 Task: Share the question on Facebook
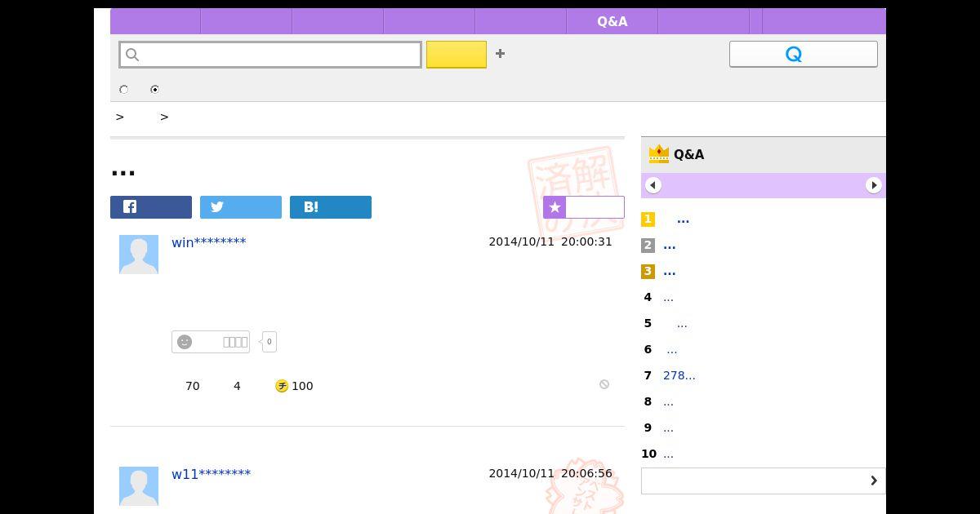click(x=151, y=207)
